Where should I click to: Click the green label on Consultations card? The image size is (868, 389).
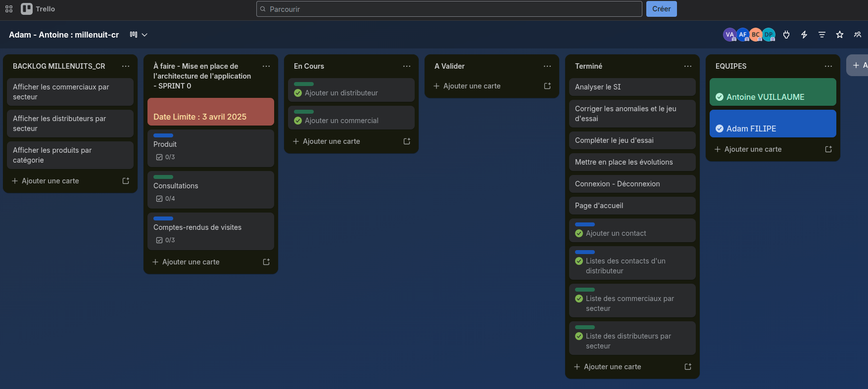163,177
